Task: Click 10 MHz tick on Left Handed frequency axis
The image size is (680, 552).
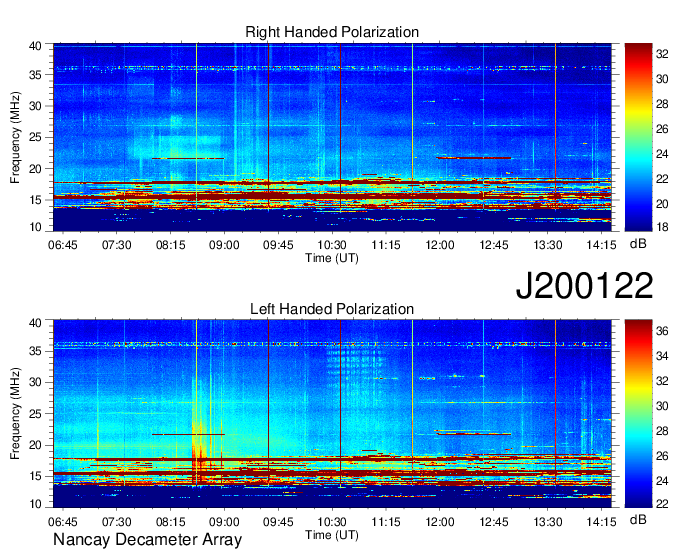Action: coord(35,504)
